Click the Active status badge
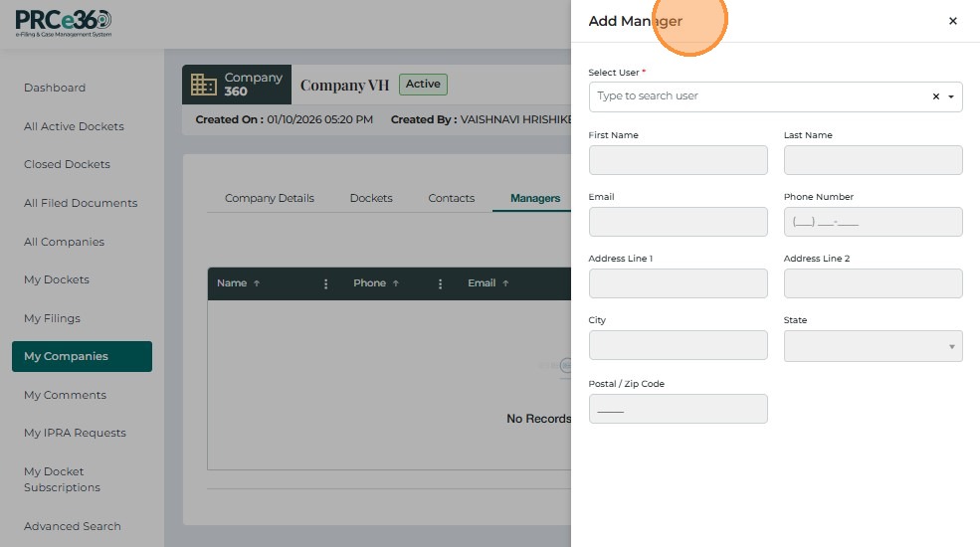980x547 pixels. [423, 85]
